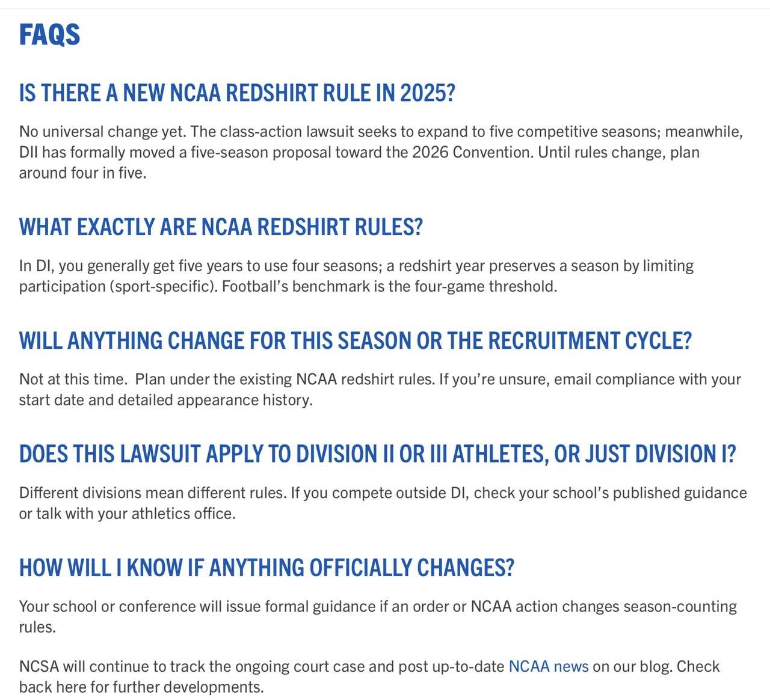
Task: Select the 'Does this lawsuit apply to Division II or III' heading
Action: [x=377, y=454]
